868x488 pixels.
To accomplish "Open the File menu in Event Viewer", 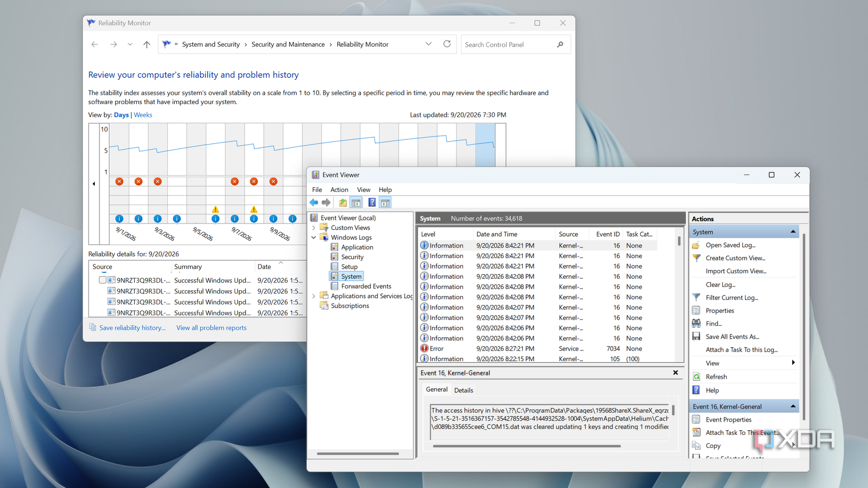I will click(x=317, y=190).
